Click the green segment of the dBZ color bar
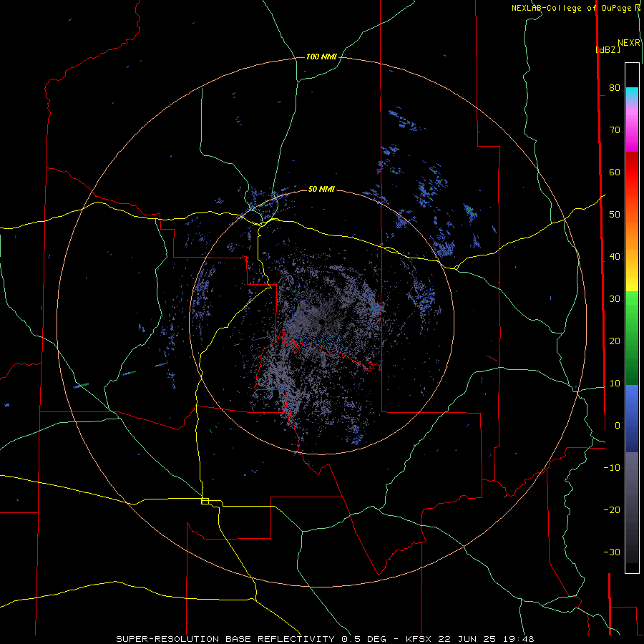644x644 pixels. pos(632,338)
